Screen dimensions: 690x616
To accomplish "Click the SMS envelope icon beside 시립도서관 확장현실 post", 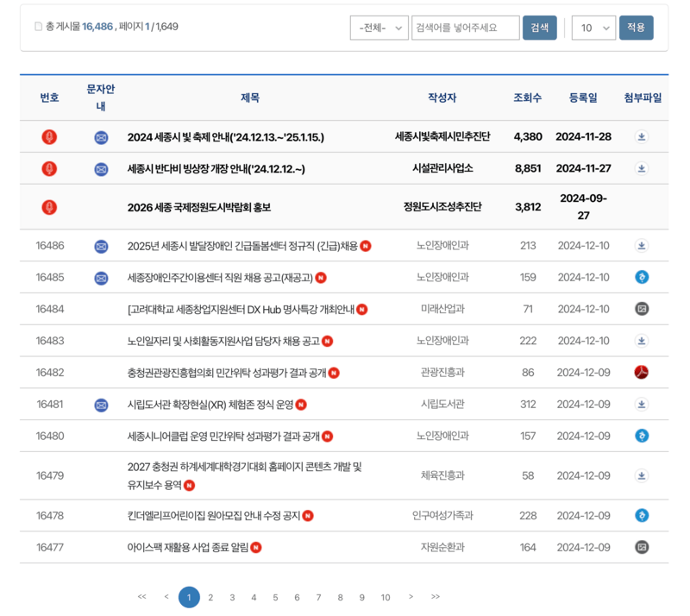I will click(103, 405).
